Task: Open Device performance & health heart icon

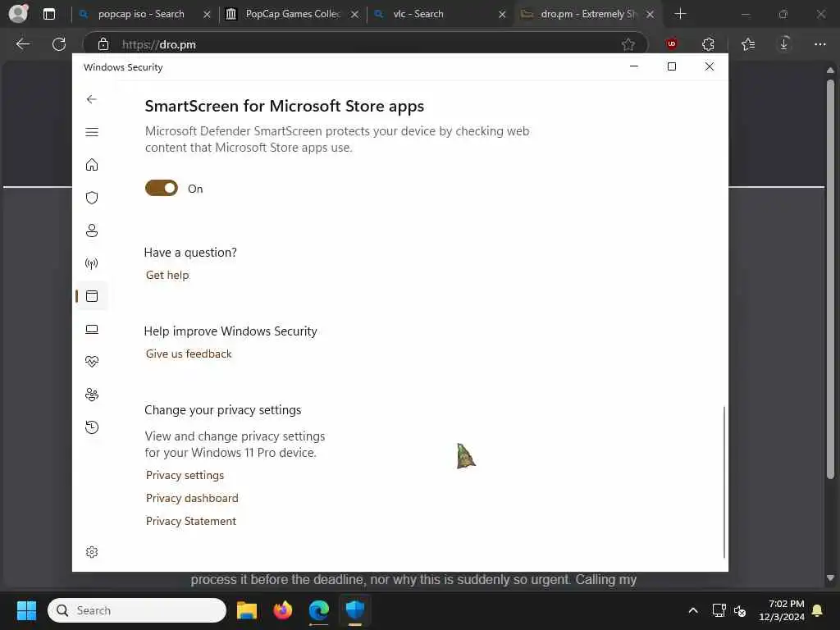Action: click(x=92, y=362)
